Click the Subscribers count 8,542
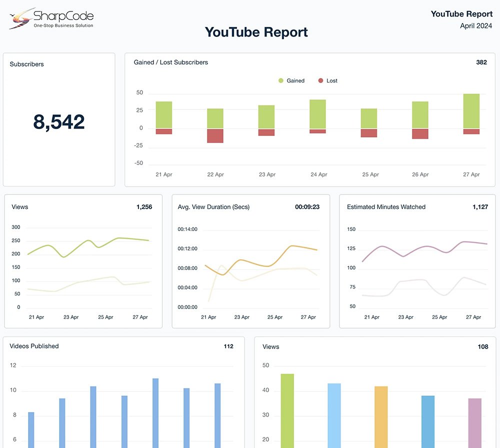The width and height of the screenshot is (500, 448). point(59,122)
